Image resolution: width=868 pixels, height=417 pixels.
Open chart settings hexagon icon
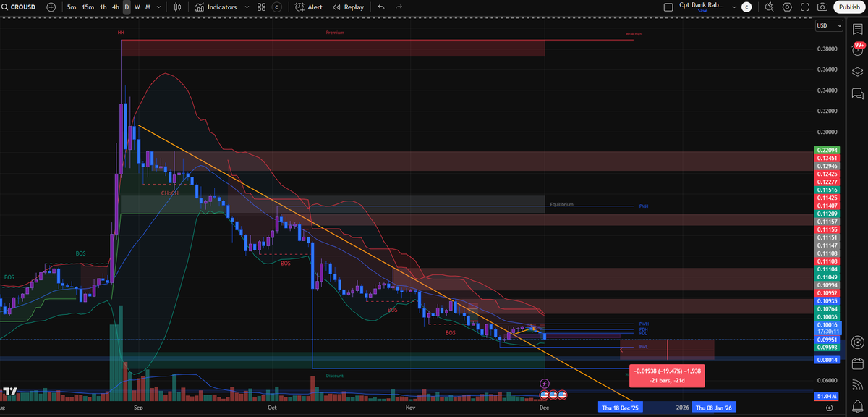[787, 7]
